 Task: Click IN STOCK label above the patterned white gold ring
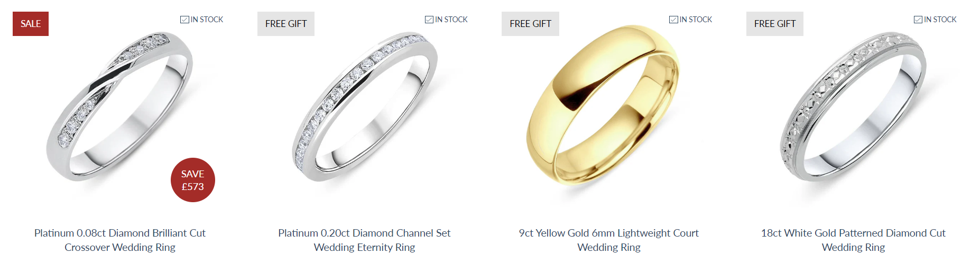tap(940, 20)
